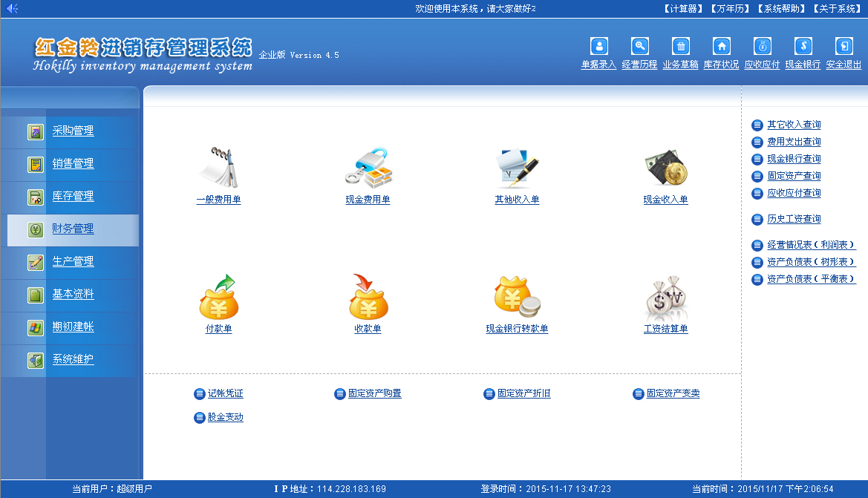Click the 其他收入单 pen icon

[517, 168]
